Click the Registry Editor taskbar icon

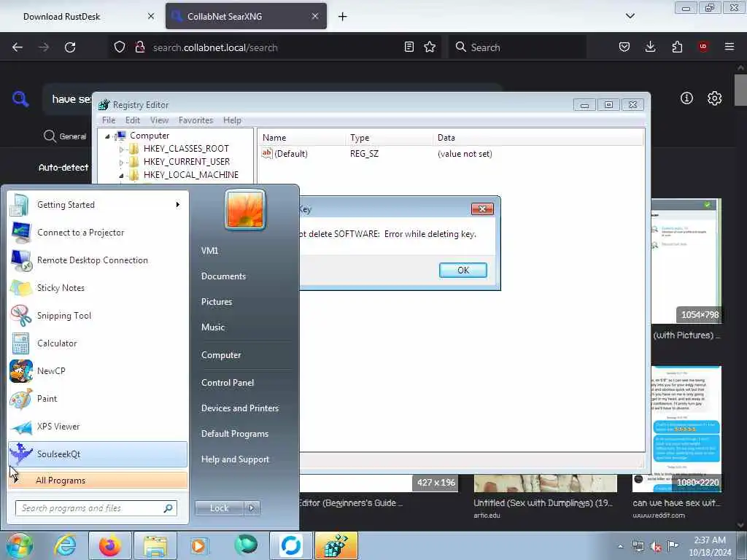click(336, 545)
